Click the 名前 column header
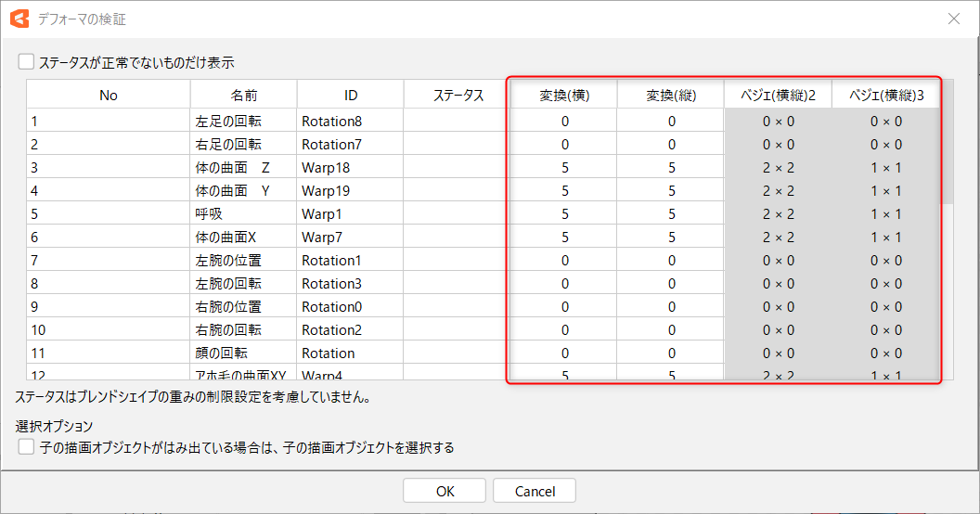This screenshot has height=514, width=980. tap(244, 95)
